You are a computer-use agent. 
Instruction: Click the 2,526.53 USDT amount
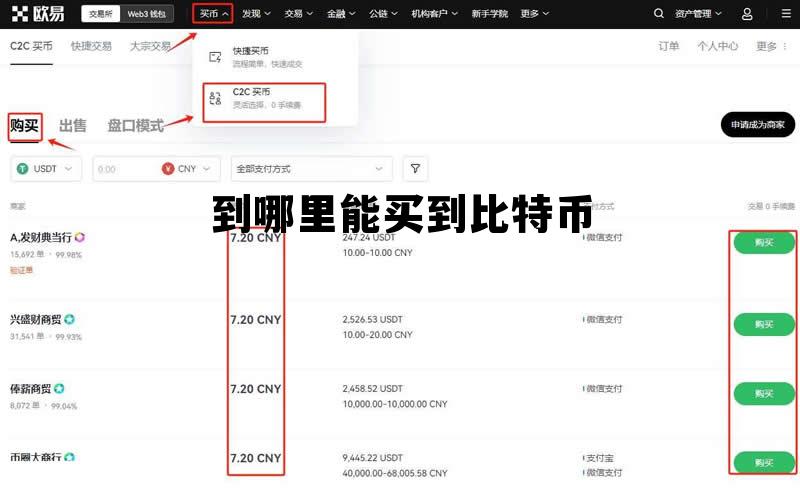372,319
